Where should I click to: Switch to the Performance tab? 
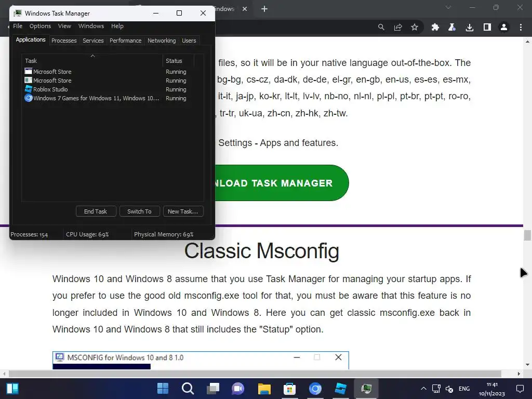click(x=125, y=41)
